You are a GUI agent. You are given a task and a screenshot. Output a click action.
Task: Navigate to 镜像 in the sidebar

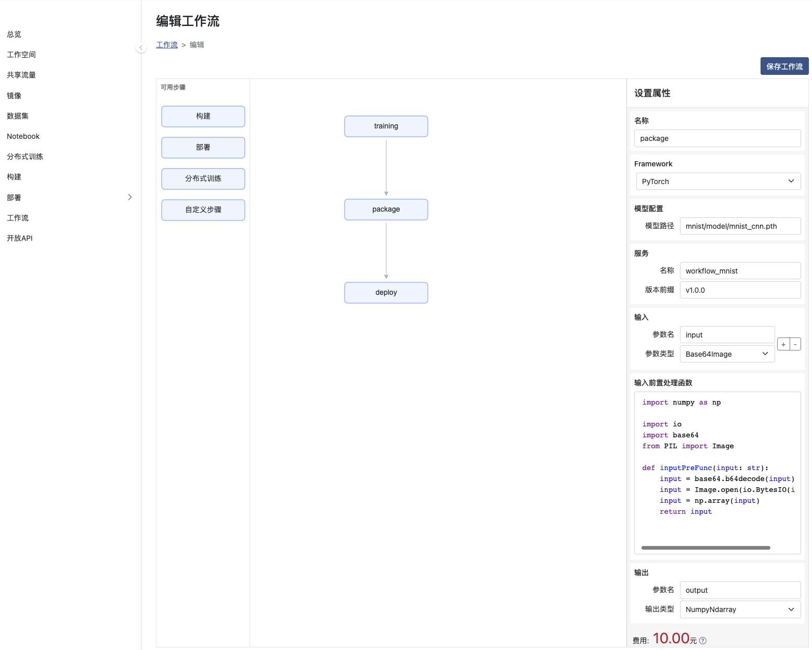(14, 96)
